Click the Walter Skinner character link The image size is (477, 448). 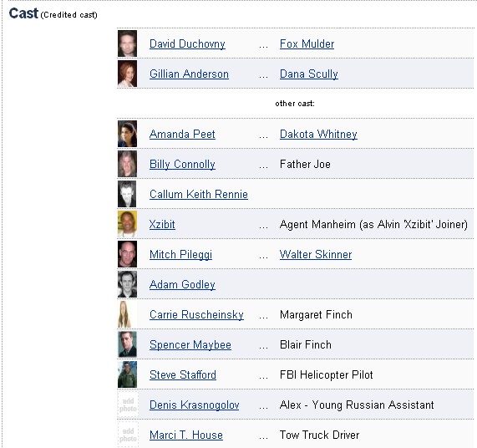coord(316,254)
